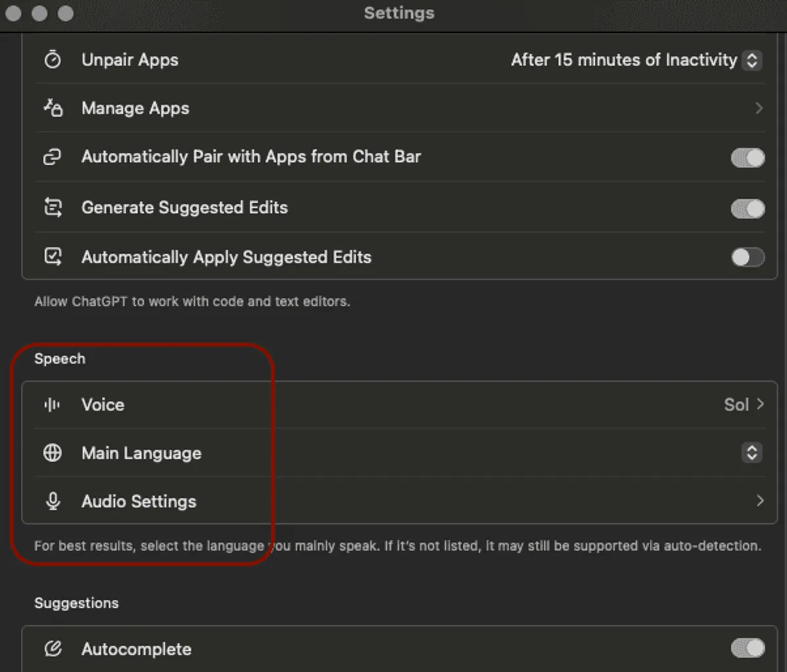Click the Autocomplete pencil icon
The width and height of the screenshot is (787, 672).
coord(52,649)
